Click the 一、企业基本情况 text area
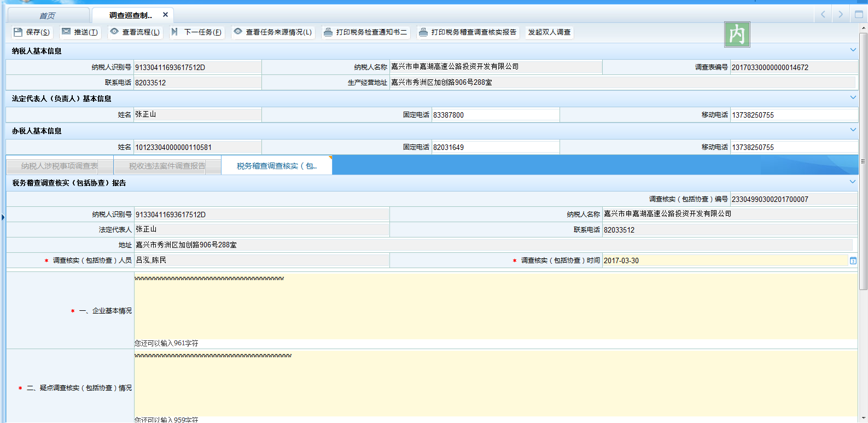This screenshot has height=423, width=868. coord(496,306)
